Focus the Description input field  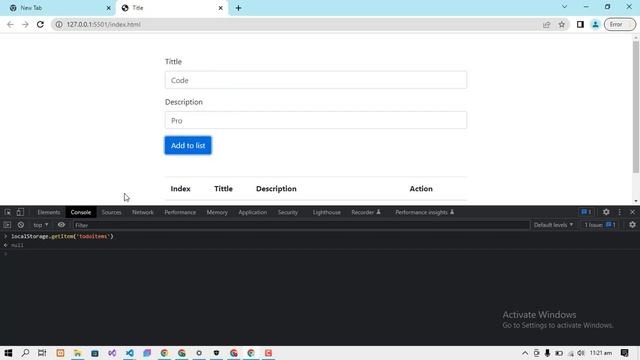tap(316, 120)
